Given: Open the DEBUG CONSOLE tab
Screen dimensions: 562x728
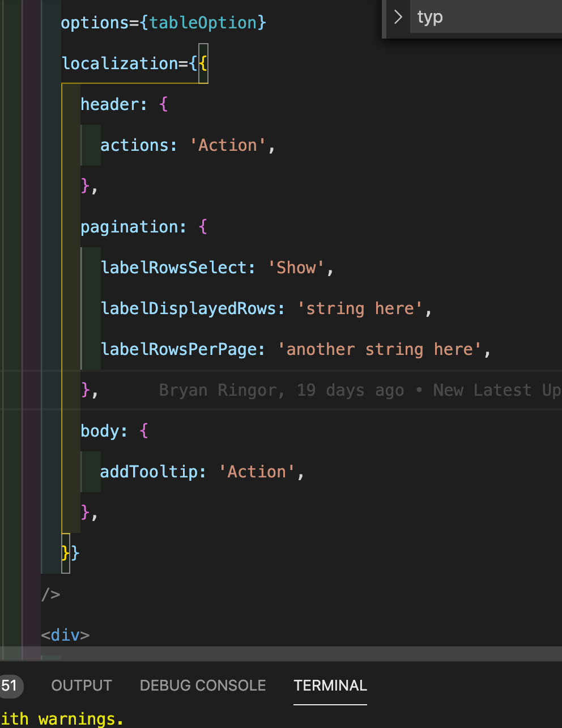Looking at the screenshot, I should [202, 685].
